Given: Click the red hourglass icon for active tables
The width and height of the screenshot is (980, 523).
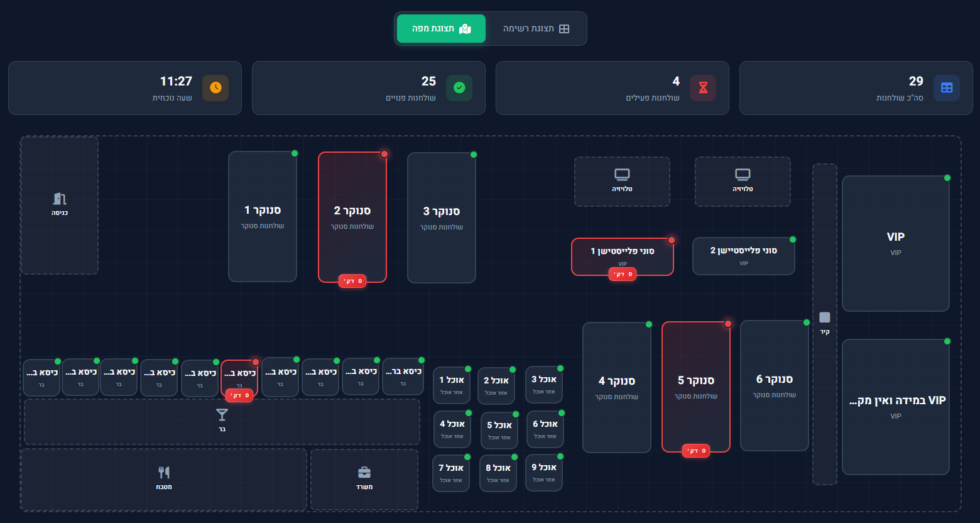Looking at the screenshot, I should click(703, 88).
